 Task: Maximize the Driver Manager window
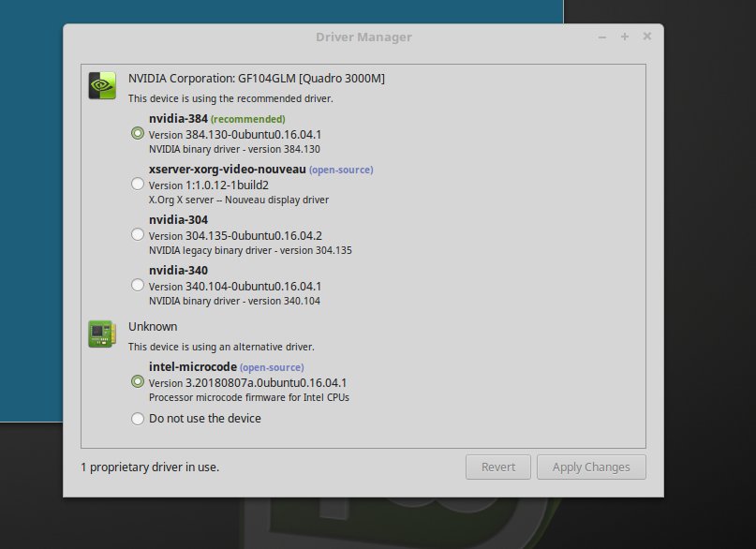(624, 37)
